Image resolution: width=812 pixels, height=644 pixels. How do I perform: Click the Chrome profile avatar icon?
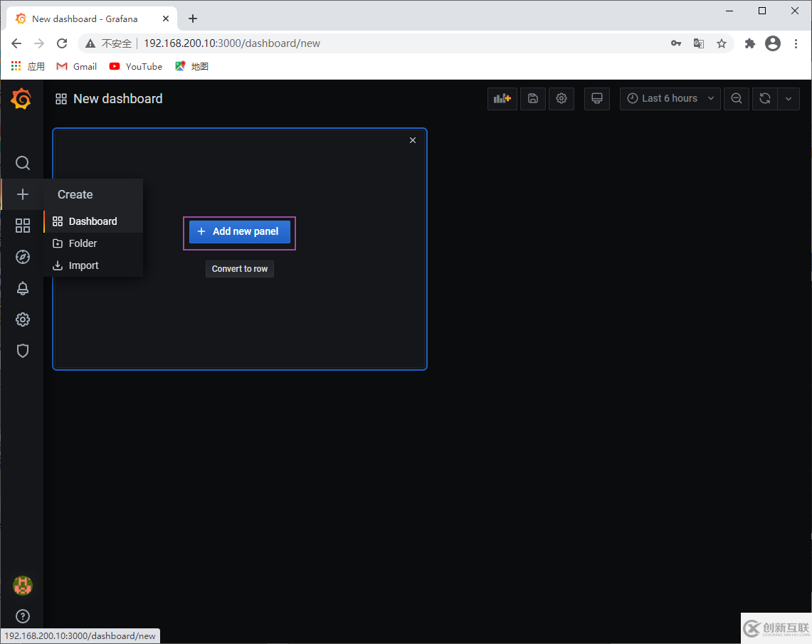[x=773, y=43]
